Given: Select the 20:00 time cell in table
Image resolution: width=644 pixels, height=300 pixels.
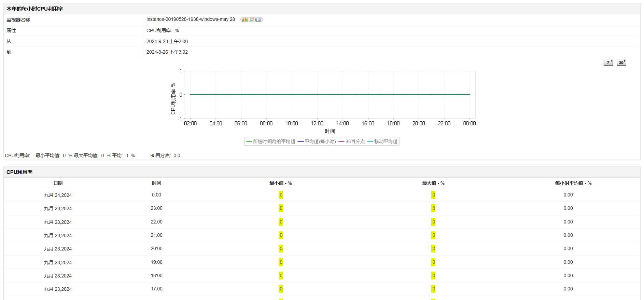Looking at the screenshot, I should tap(156, 248).
